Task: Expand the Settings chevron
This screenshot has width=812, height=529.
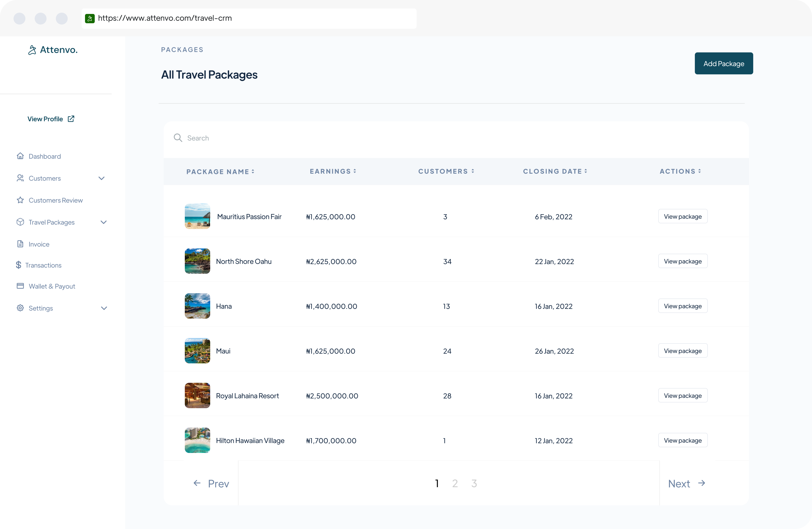Action: pyautogui.click(x=104, y=308)
